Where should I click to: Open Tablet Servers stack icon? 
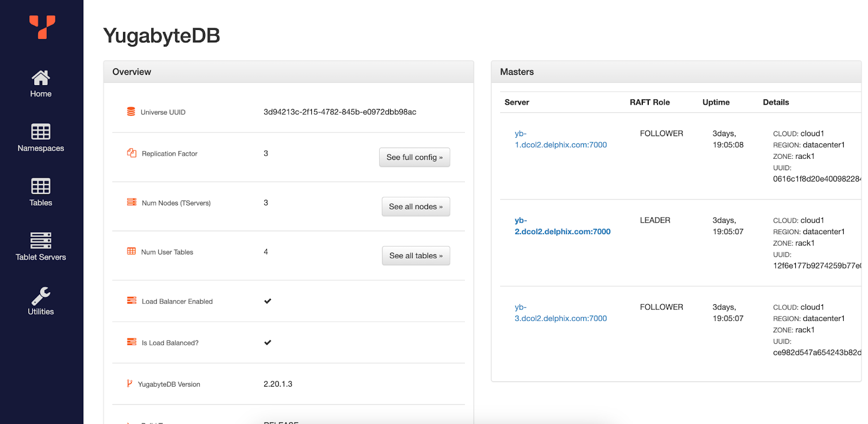tap(41, 240)
